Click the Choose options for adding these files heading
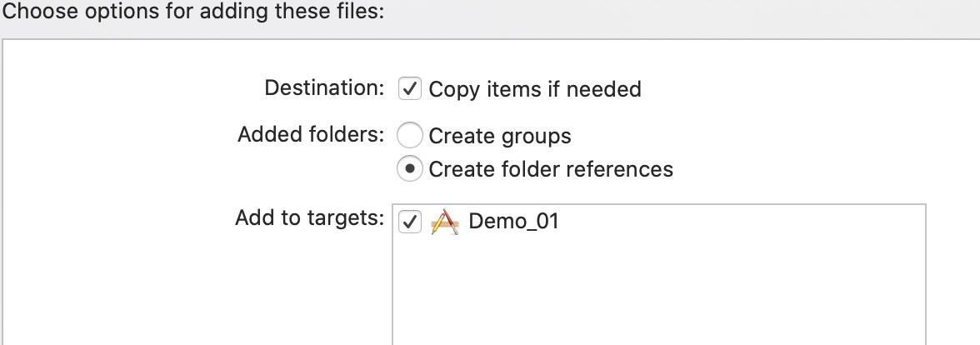The width and height of the screenshot is (980, 345). coord(193,12)
